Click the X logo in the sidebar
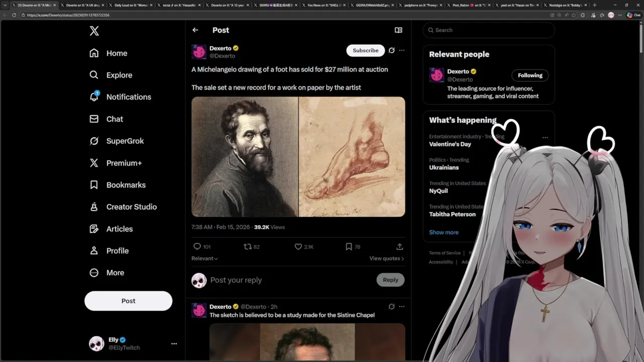The height and width of the screenshot is (362, 644). click(x=94, y=31)
